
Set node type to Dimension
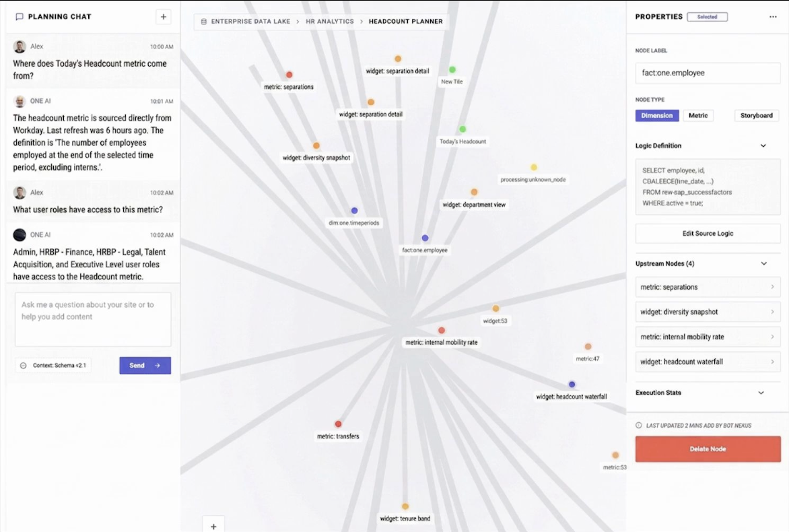656,115
